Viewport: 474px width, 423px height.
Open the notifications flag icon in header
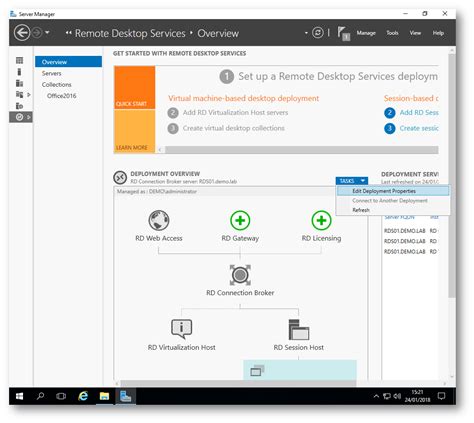pyautogui.click(x=343, y=33)
